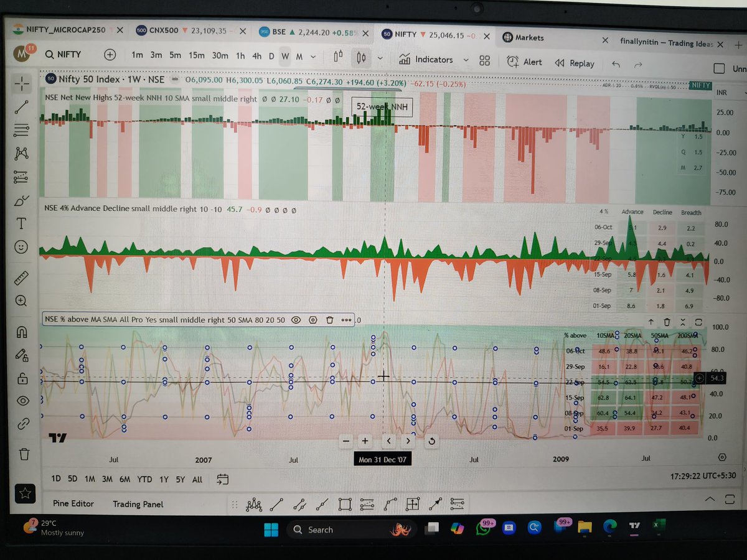The width and height of the screenshot is (747, 560).
Task: Select the bar chart type icon
Action: click(338, 57)
